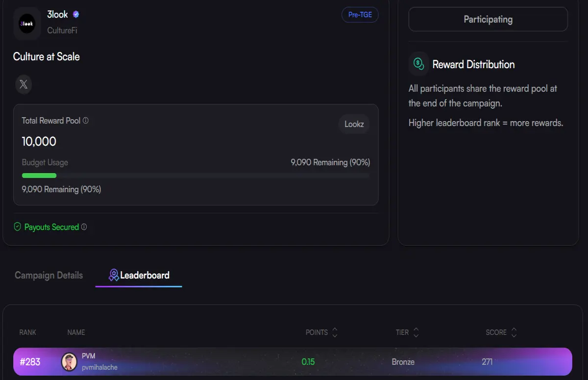Click the 10,000 reward pool value
Viewport: 588px width, 380px height.
pos(39,142)
